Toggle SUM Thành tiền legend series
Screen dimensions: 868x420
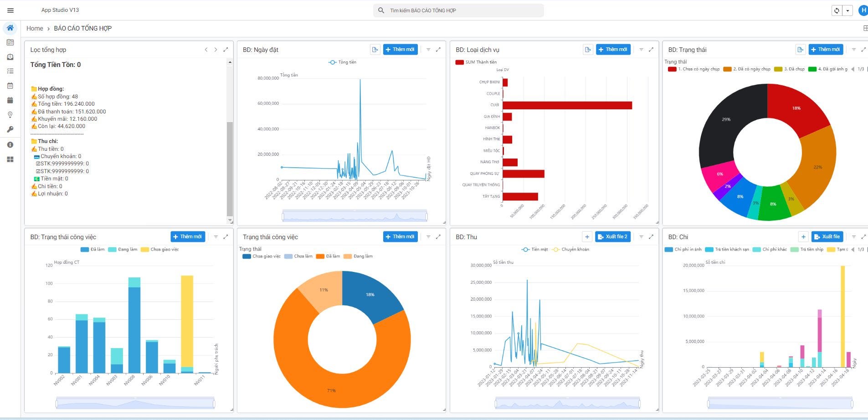(x=476, y=62)
